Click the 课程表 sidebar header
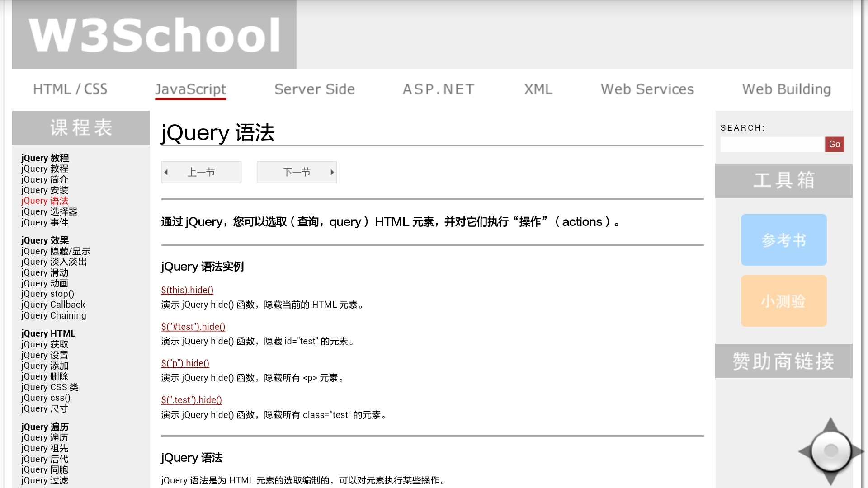The height and width of the screenshot is (488, 868). coord(81,128)
